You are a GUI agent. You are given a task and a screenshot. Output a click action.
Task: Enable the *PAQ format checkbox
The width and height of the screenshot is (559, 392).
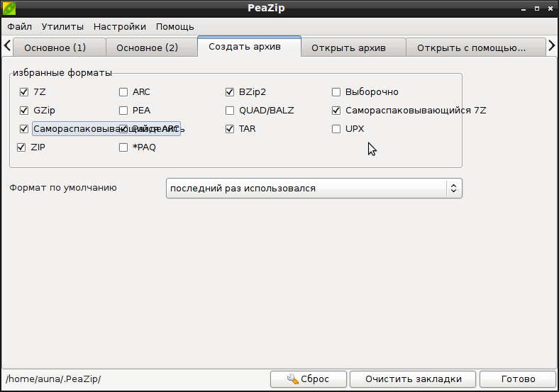(x=123, y=147)
